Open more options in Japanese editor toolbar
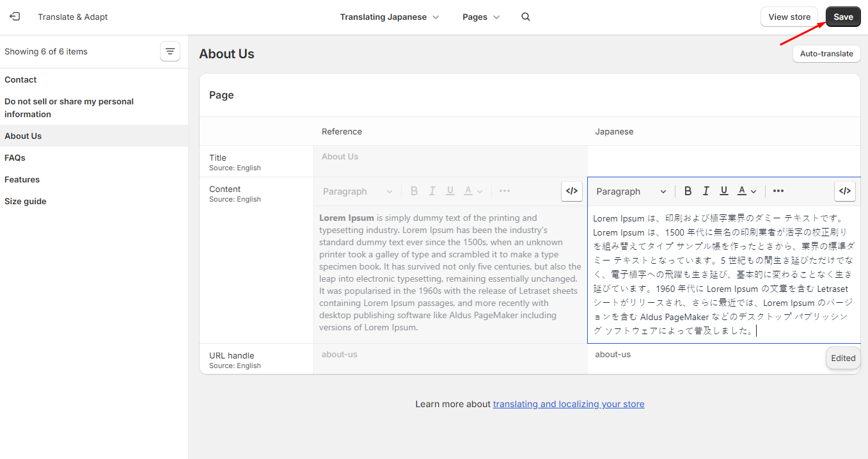 [x=778, y=191]
